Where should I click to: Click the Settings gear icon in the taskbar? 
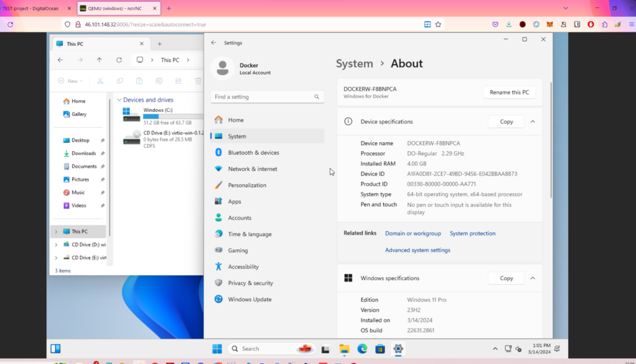click(398, 348)
